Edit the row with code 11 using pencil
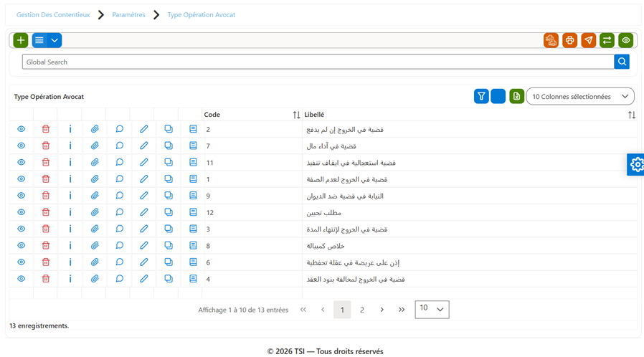Viewport: 644px width, 357px height. pos(143,163)
